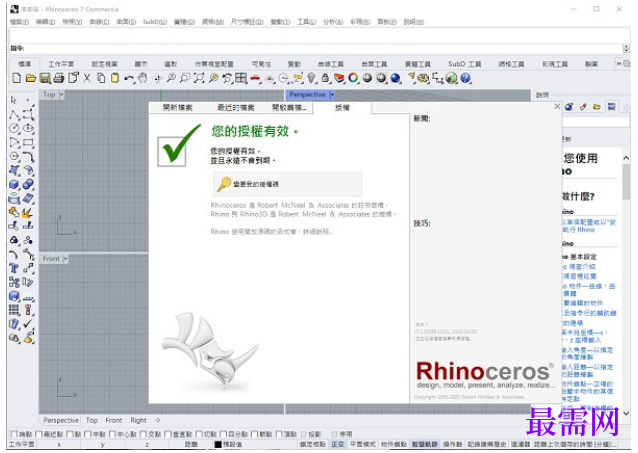The width and height of the screenshot is (638, 453).
Task: Enable the 中心點 (Center) osnap checkbox
Action: pyautogui.click(x=113, y=434)
